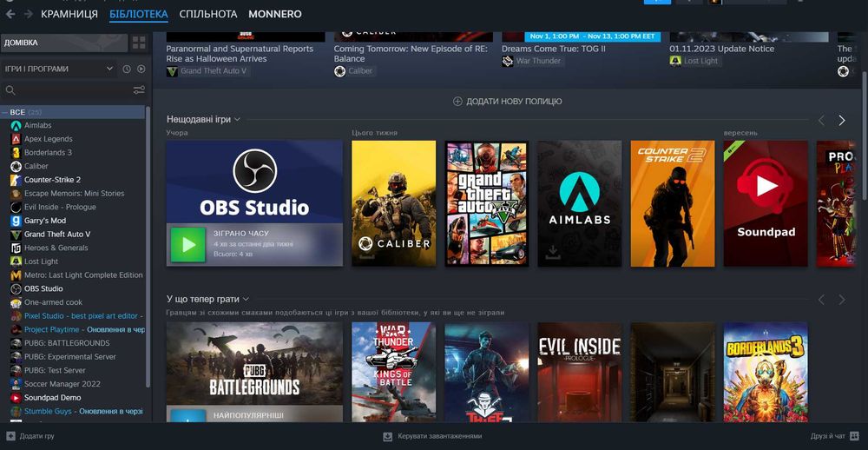Go forward with the right arrow
This screenshot has width=868, height=450.
(27, 15)
